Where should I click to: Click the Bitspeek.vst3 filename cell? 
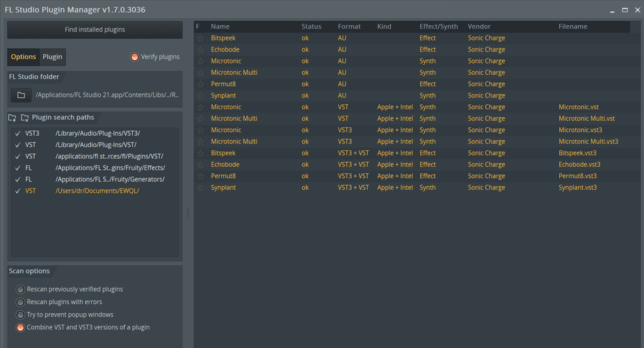click(x=577, y=153)
